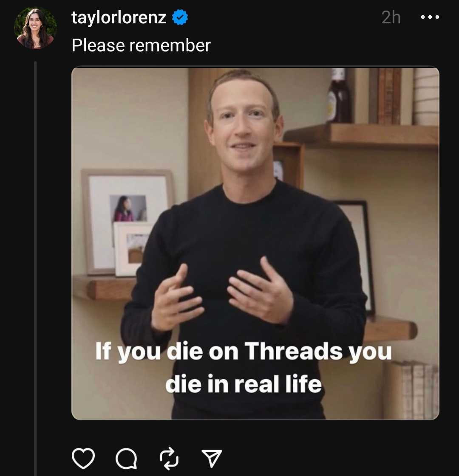Select the 'Please remember' post text
Viewport: 459px width, 476px height.
pos(141,45)
